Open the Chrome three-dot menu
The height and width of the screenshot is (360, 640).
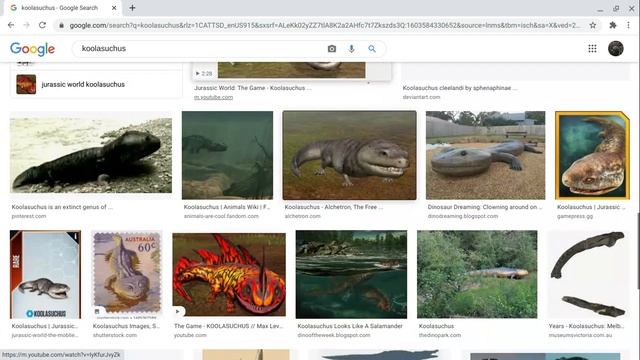[x=629, y=25]
